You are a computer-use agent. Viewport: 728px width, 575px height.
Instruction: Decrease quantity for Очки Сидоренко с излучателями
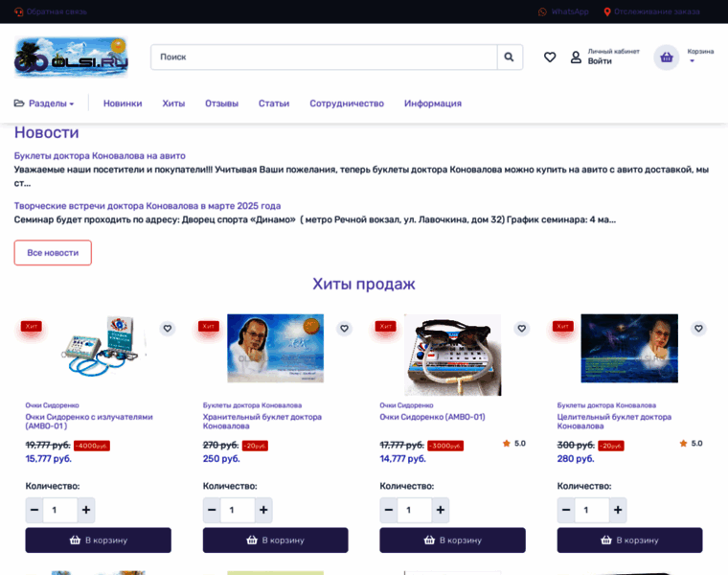click(34, 510)
